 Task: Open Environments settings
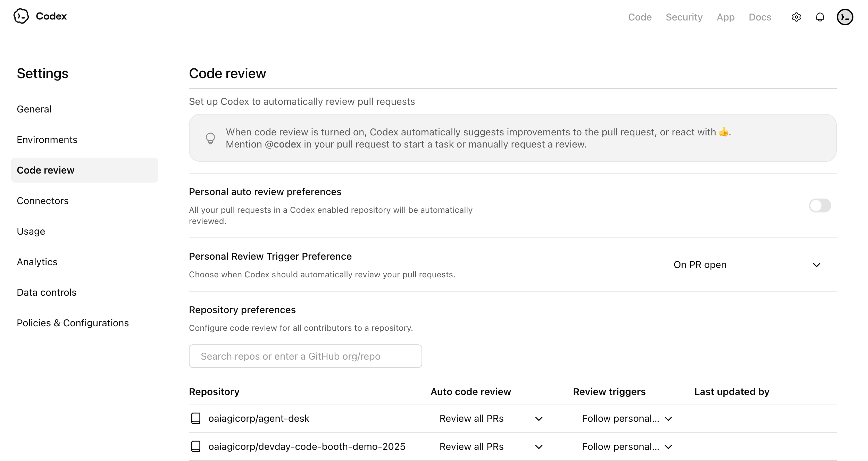click(x=47, y=140)
